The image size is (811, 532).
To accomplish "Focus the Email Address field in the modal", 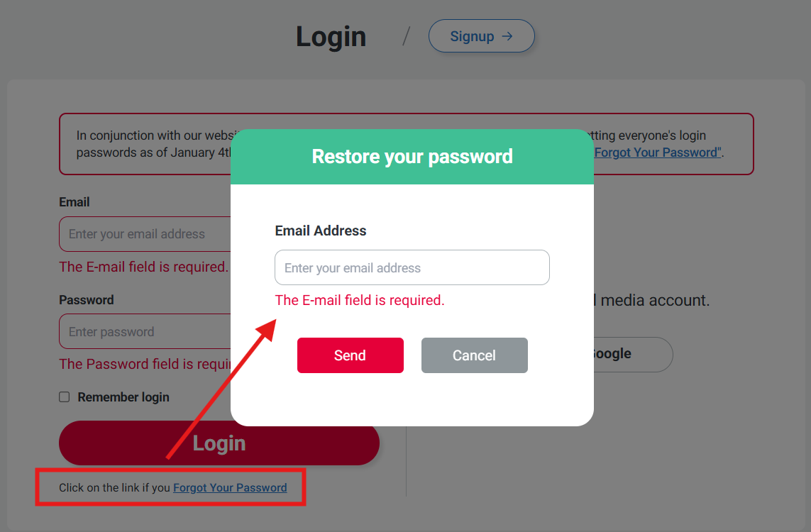I will (412, 267).
